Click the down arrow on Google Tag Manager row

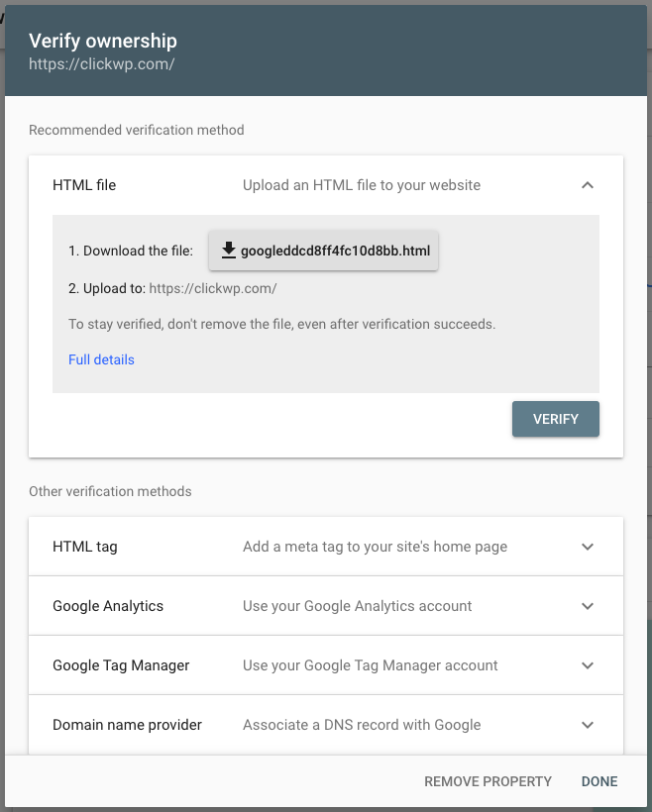pyautogui.click(x=587, y=664)
